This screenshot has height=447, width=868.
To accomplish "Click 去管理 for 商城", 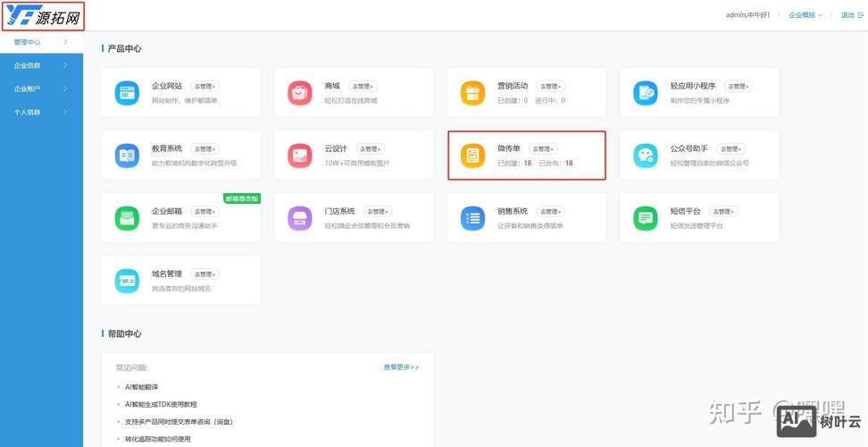I will click(x=363, y=87).
